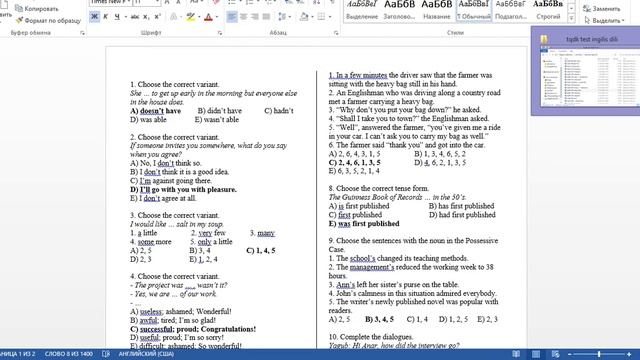Open the font size combo box
Screen dimensions: 640x360
tap(147, 2)
